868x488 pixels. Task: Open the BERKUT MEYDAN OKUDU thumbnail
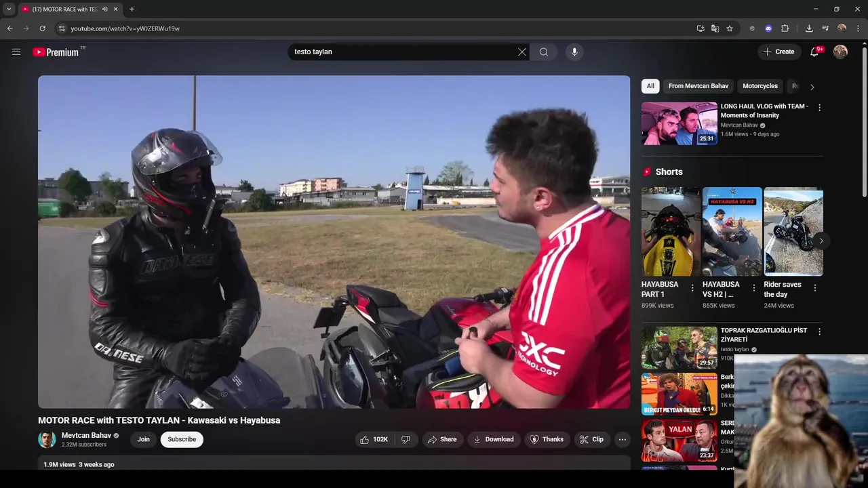click(x=679, y=394)
